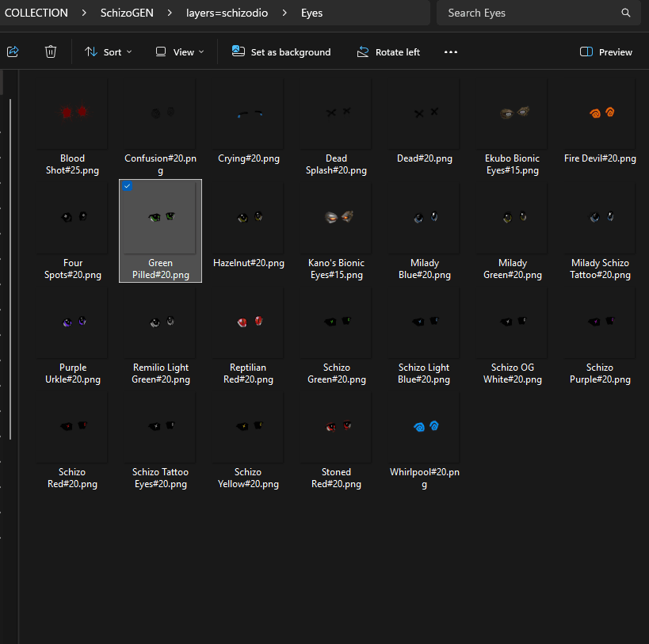Select Schizo Tattoo Eyes#20.png file
Screen dimensions: 649x644
(160, 440)
